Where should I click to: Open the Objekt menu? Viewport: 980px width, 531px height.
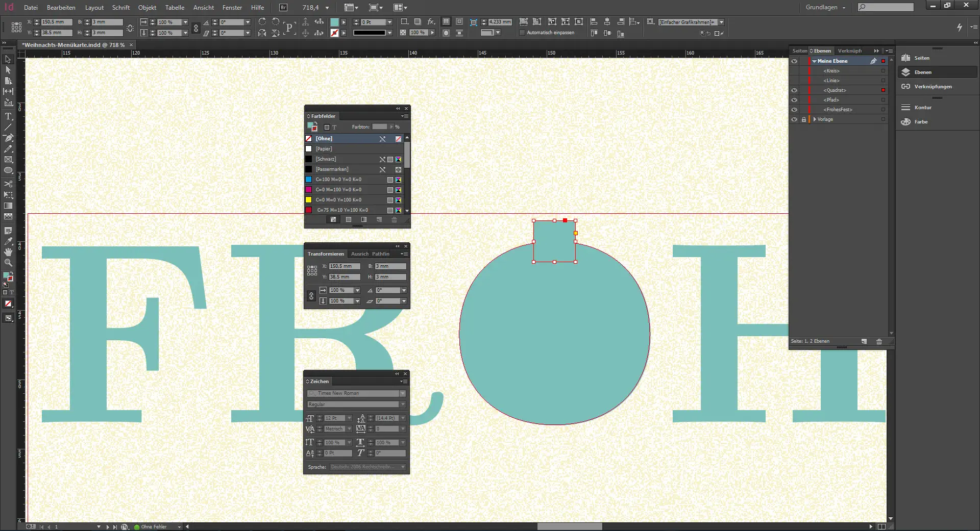point(147,8)
